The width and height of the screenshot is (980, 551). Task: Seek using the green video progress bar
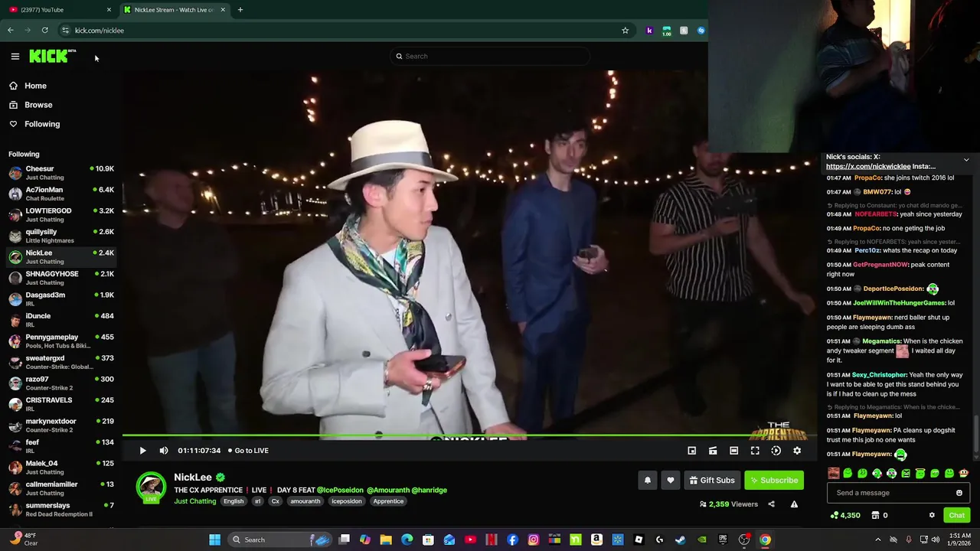pyautogui.click(x=469, y=436)
